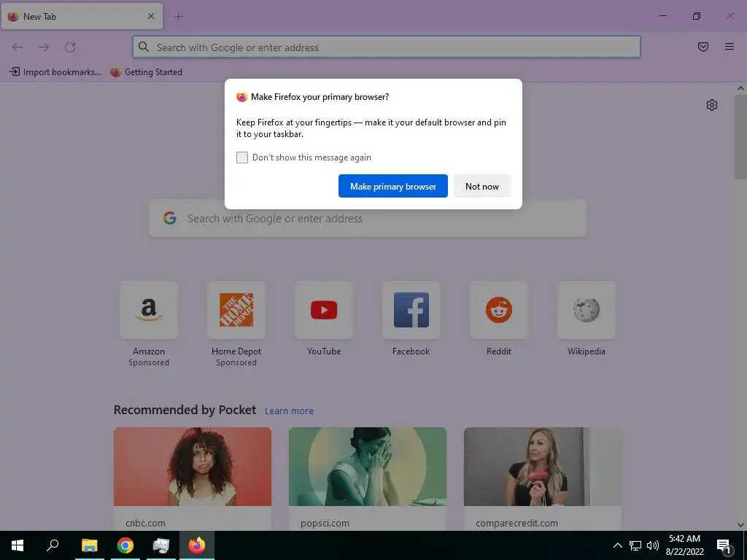Open the Save to Pocket icon
This screenshot has width=747, height=560.
click(x=703, y=47)
